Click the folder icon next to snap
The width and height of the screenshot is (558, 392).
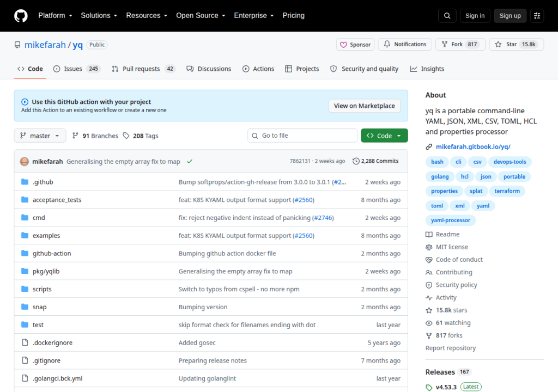(x=25, y=307)
